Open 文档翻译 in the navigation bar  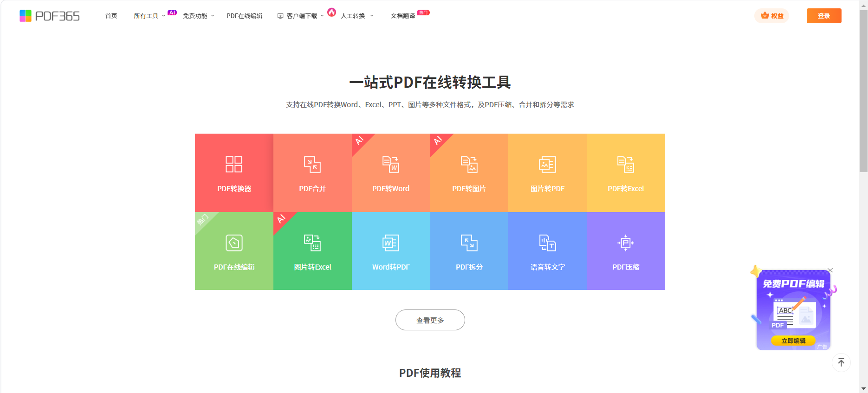point(402,16)
